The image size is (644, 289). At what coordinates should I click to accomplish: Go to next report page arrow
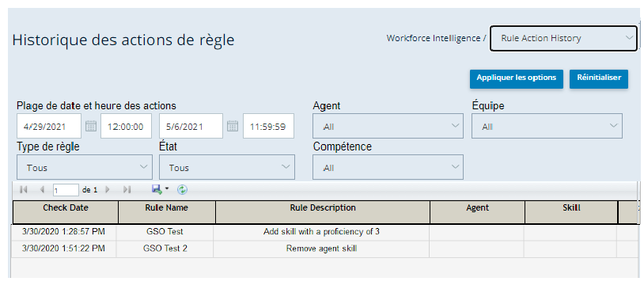[x=108, y=189]
